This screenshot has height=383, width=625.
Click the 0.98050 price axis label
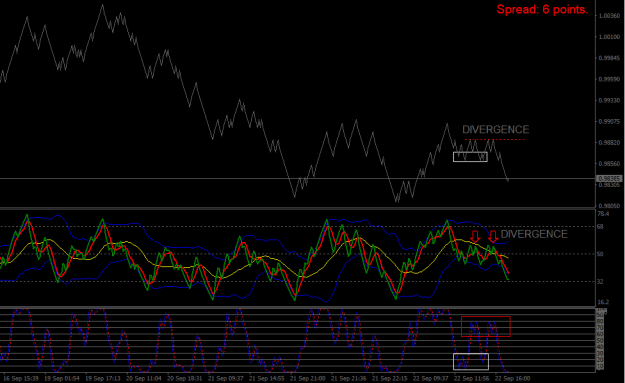(609, 206)
